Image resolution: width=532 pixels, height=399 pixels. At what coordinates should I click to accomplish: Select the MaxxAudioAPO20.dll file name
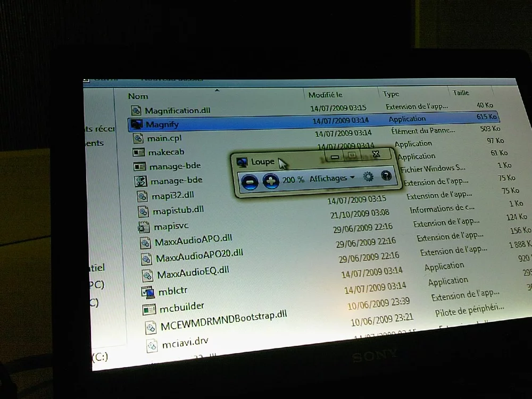point(199,256)
